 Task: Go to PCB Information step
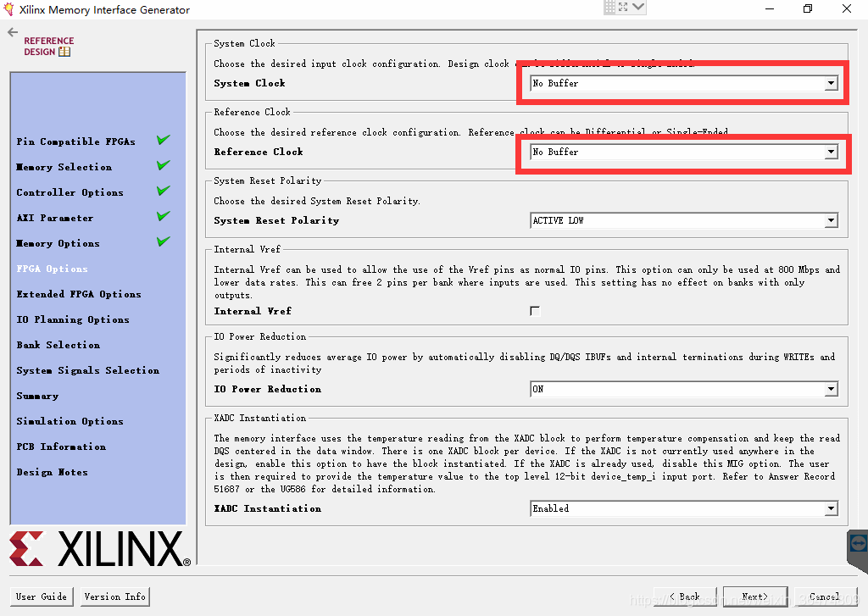tap(61, 447)
